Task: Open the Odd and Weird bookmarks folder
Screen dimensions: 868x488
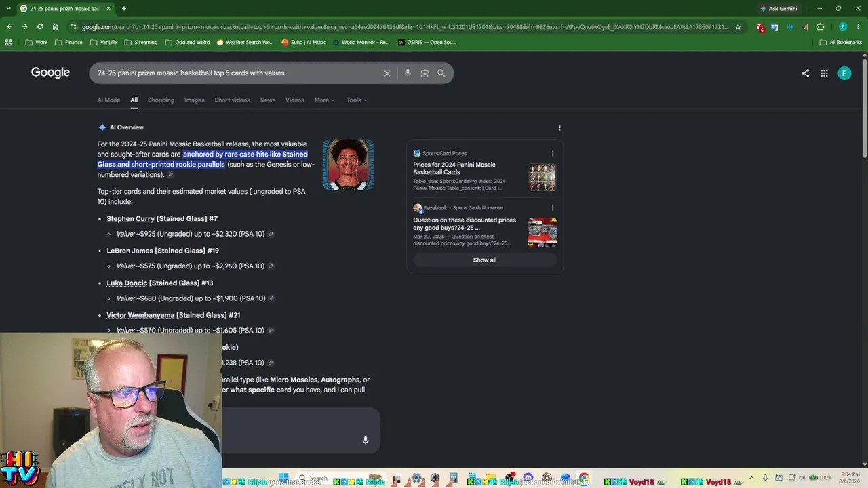Action: pyautogui.click(x=187, y=42)
